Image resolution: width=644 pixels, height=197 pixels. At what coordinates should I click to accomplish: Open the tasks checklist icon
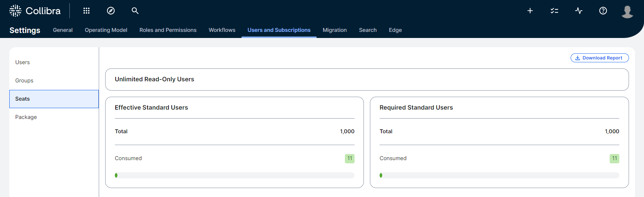(554, 11)
